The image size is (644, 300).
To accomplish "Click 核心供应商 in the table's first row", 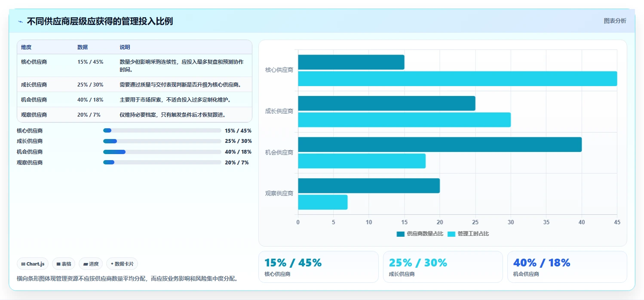I will point(34,62).
